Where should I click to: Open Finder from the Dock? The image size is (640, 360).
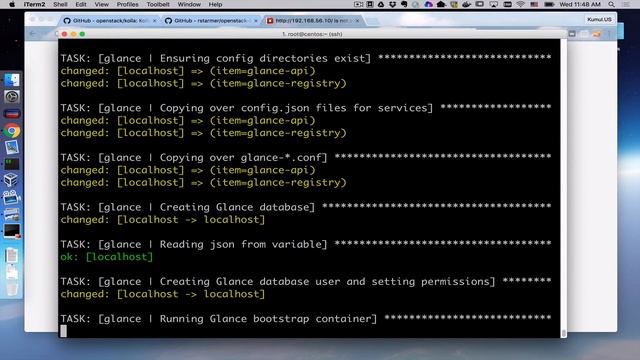(x=11, y=80)
